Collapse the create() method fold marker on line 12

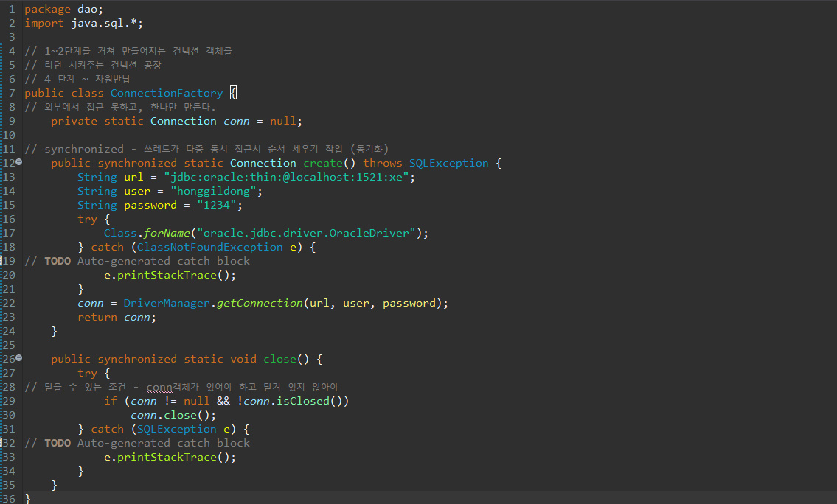click(x=18, y=161)
